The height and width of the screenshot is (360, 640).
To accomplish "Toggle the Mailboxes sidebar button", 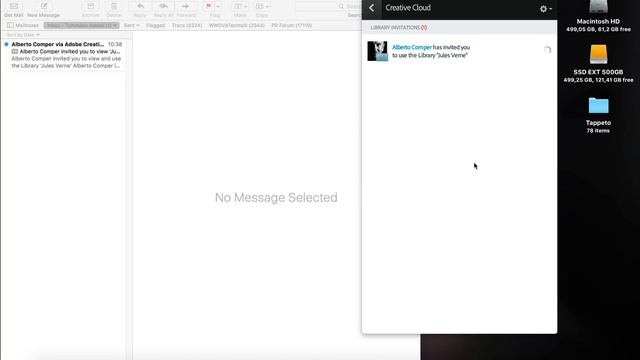I will click(23, 25).
